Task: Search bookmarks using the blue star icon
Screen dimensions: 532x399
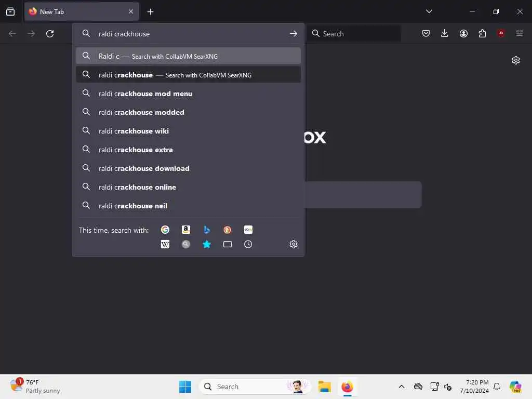Action: click(x=207, y=244)
